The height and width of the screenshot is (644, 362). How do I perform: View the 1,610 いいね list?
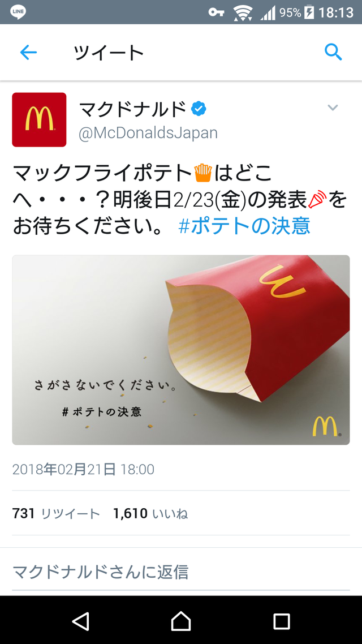click(x=150, y=513)
